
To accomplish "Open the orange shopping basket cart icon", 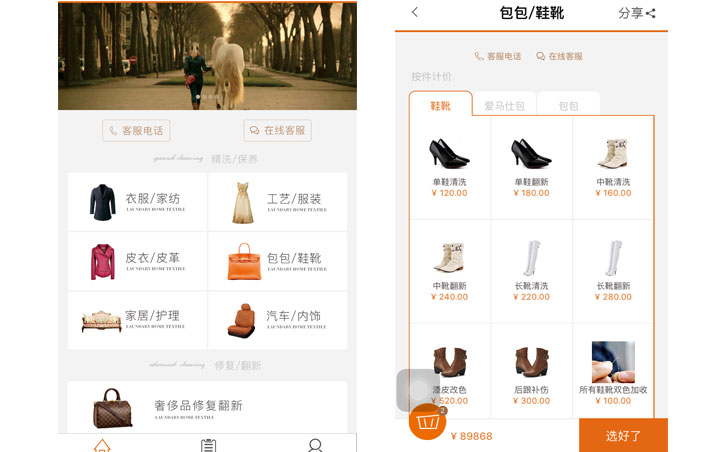I will pos(428,422).
